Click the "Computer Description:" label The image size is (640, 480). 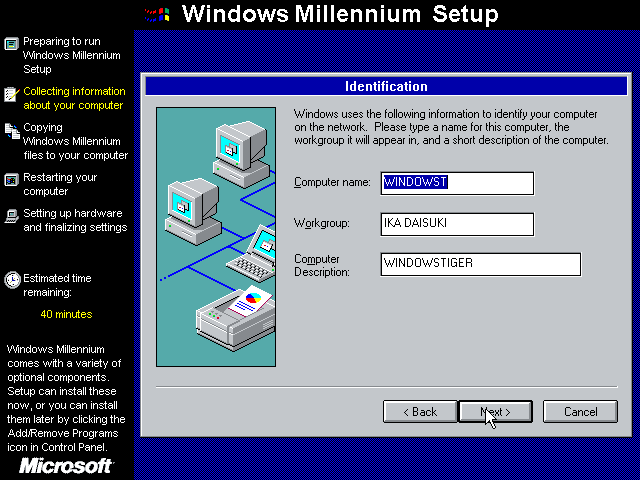tap(322, 265)
